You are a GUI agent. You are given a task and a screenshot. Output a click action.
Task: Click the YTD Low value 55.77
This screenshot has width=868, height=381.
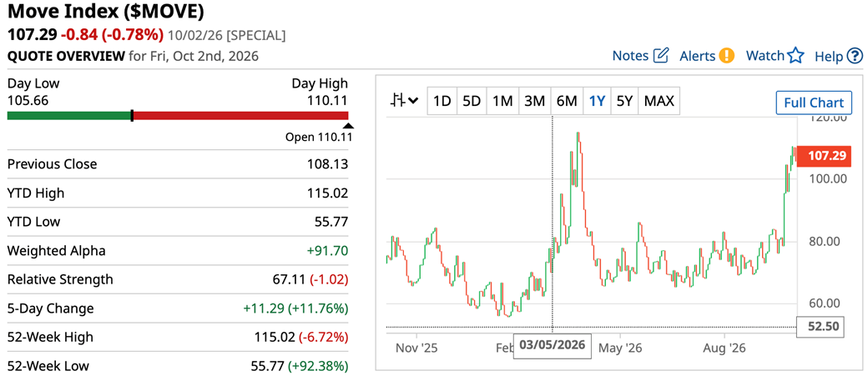[x=331, y=222]
